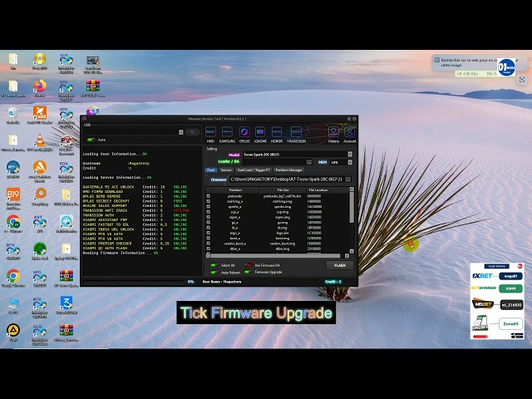Click the partition list horizontal scrollbar
The image size is (532, 399).
click(x=277, y=255)
